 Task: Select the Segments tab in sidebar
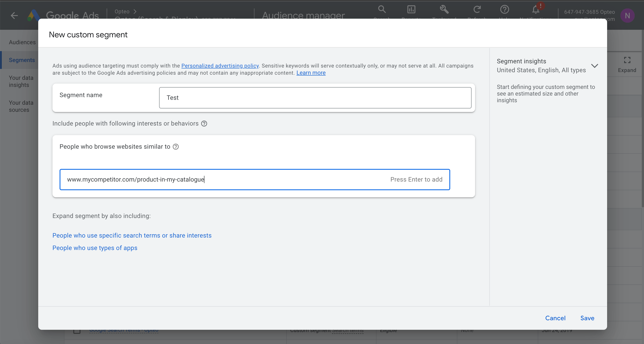22,60
